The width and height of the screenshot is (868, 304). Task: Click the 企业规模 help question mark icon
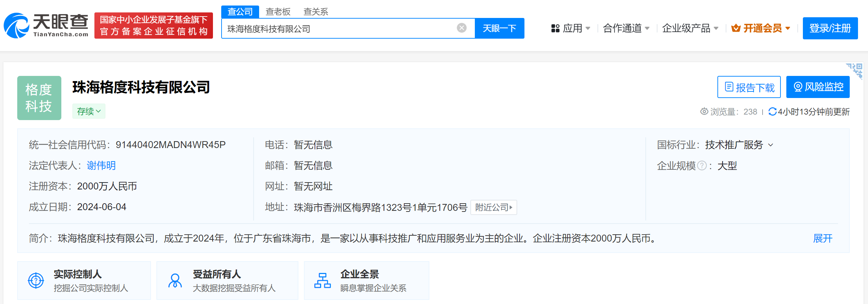[x=702, y=166]
